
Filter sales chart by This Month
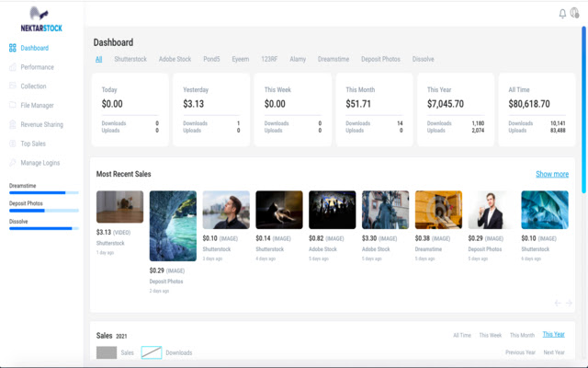(x=522, y=335)
